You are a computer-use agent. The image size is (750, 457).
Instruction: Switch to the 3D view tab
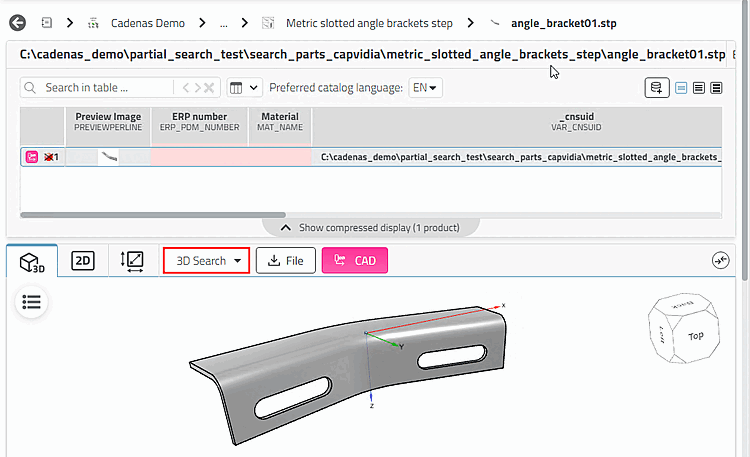32,261
